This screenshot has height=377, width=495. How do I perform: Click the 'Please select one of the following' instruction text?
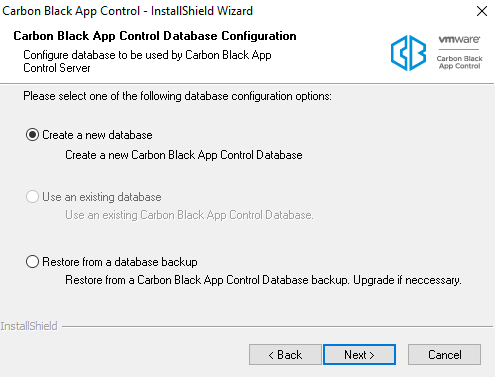[x=177, y=96]
